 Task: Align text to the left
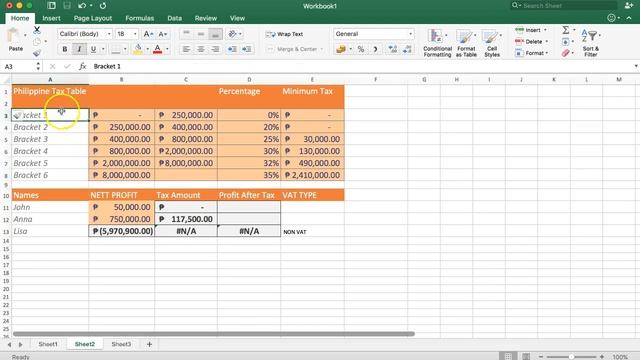(186, 49)
